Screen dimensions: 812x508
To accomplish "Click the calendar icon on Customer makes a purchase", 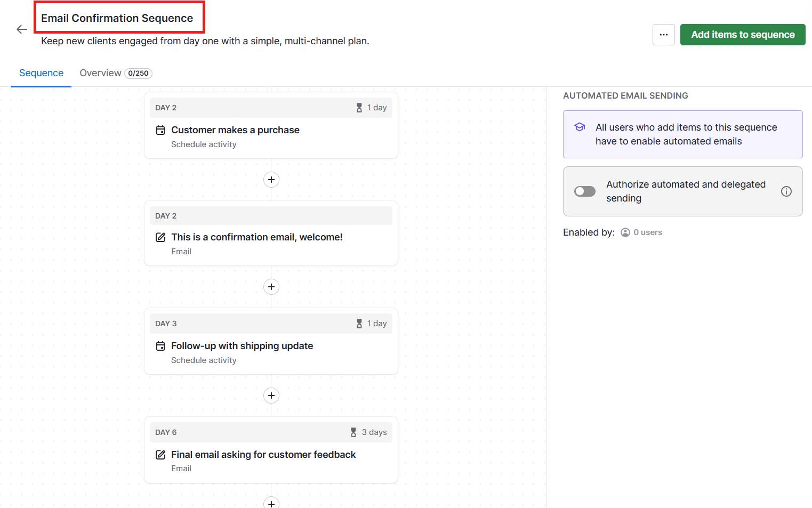I will [x=160, y=130].
